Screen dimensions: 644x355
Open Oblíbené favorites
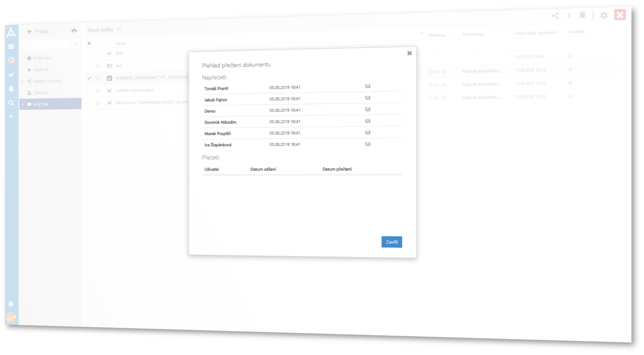click(x=41, y=70)
